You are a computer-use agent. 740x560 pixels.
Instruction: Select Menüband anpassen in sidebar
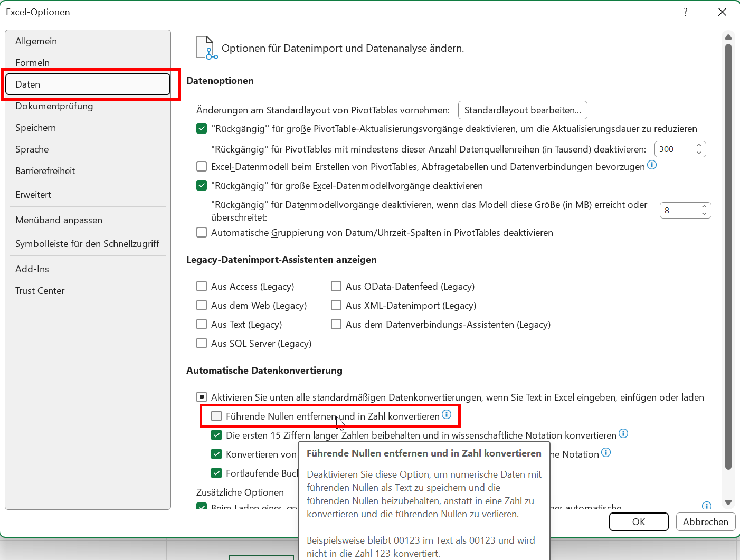tap(59, 220)
